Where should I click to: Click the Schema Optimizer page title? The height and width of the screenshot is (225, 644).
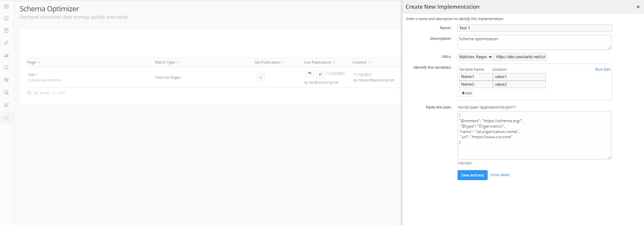(x=50, y=9)
